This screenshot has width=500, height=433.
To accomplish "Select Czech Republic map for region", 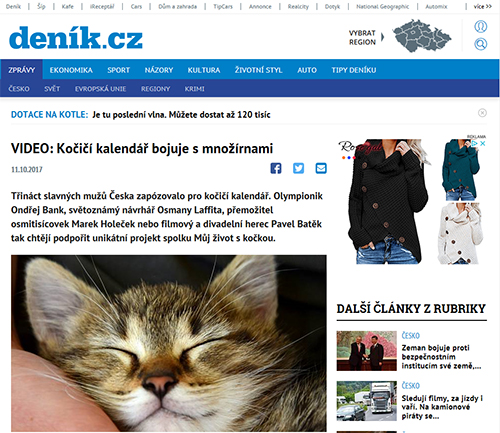I will pos(422,36).
